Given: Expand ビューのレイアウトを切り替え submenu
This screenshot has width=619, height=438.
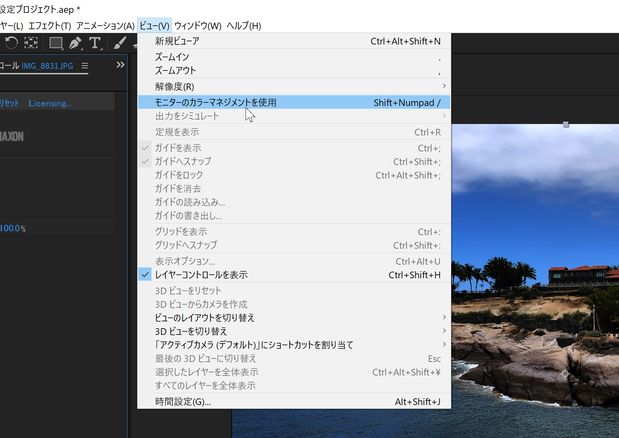Looking at the screenshot, I should pyautogui.click(x=294, y=318).
